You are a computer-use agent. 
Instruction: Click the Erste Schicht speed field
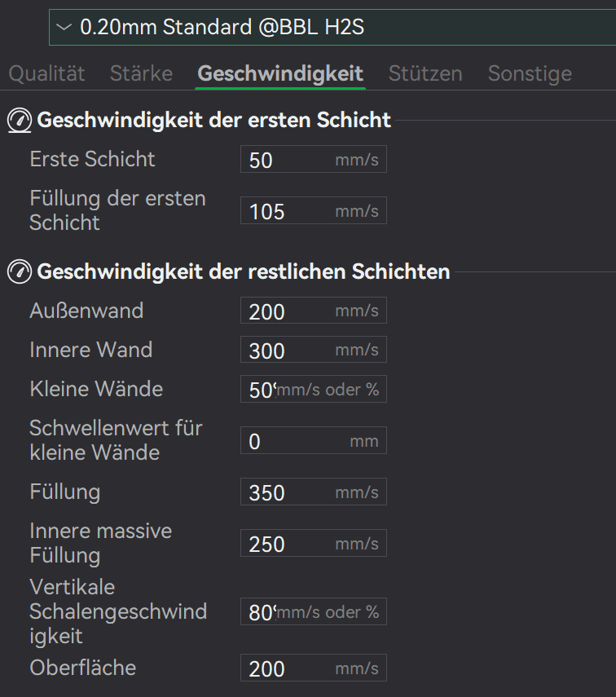pos(285,160)
